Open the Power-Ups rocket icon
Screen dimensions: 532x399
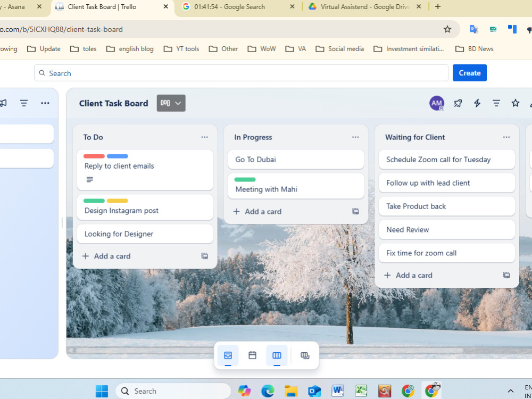pyautogui.click(x=458, y=103)
